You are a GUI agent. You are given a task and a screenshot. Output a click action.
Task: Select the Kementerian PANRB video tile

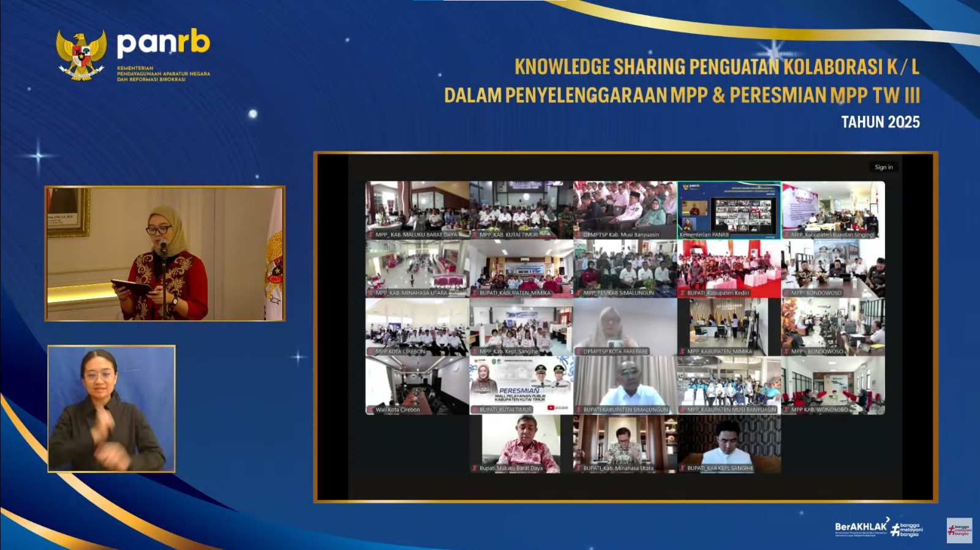(x=729, y=209)
